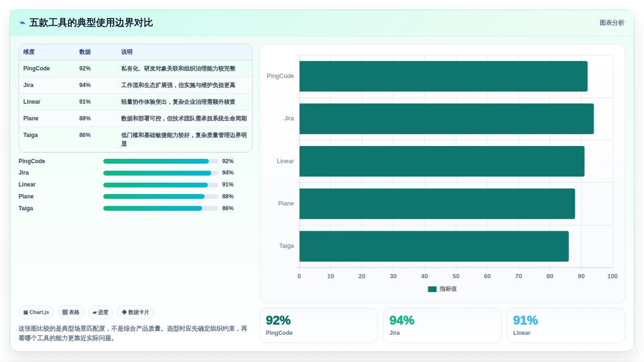Click the title 五款工具的典型使用边界对比

(x=91, y=23)
